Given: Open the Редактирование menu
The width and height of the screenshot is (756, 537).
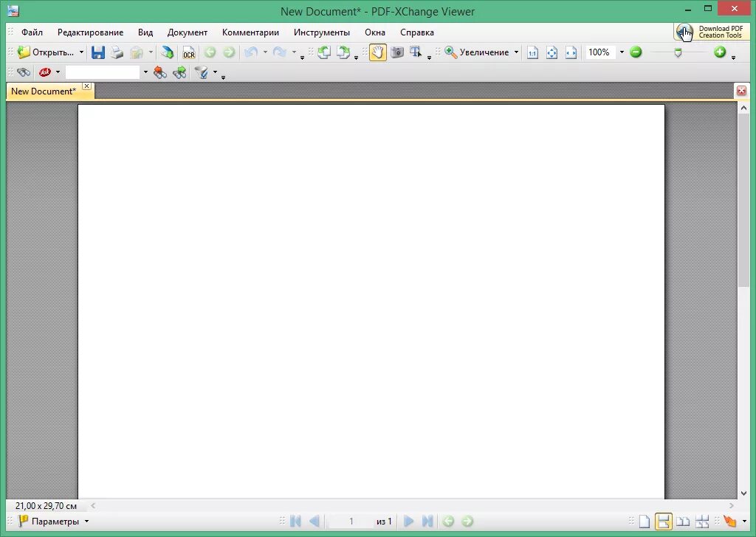Looking at the screenshot, I should [x=90, y=32].
